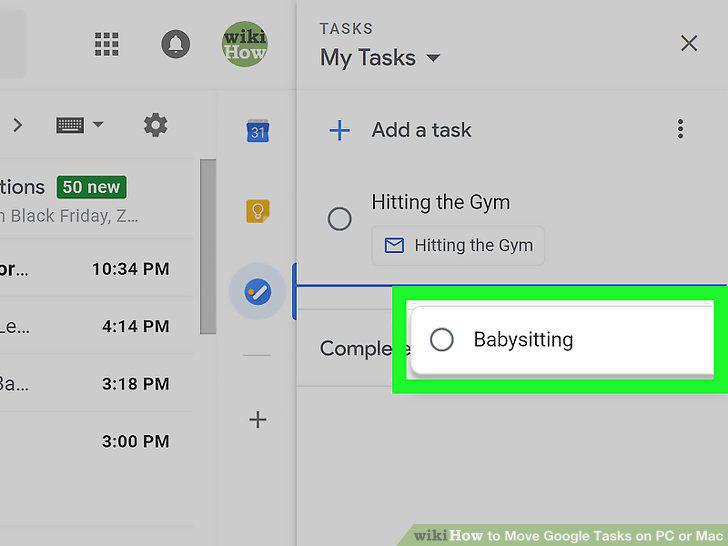Open the Google Keep lightbulb icon
Viewport: 728px width, 546px height.
click(x=258, y=211)
